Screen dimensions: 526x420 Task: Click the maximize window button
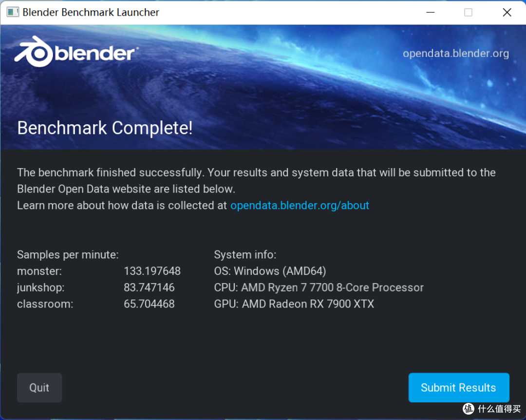(x=468, y=12)
